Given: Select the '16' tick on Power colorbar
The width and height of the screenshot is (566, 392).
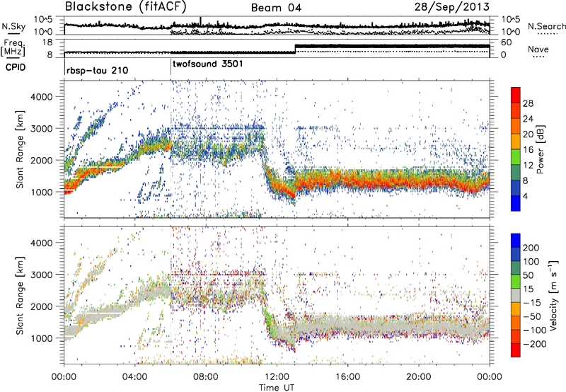Looking at the screenshot, I should click(x=528, y=150).
